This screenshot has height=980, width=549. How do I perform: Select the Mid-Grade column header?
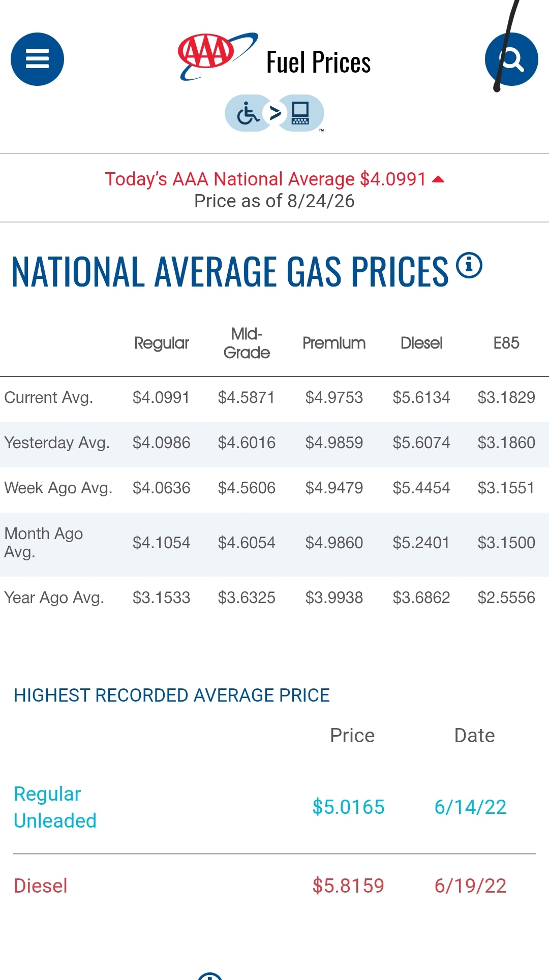pyautogui.click(x=247, y=343)
